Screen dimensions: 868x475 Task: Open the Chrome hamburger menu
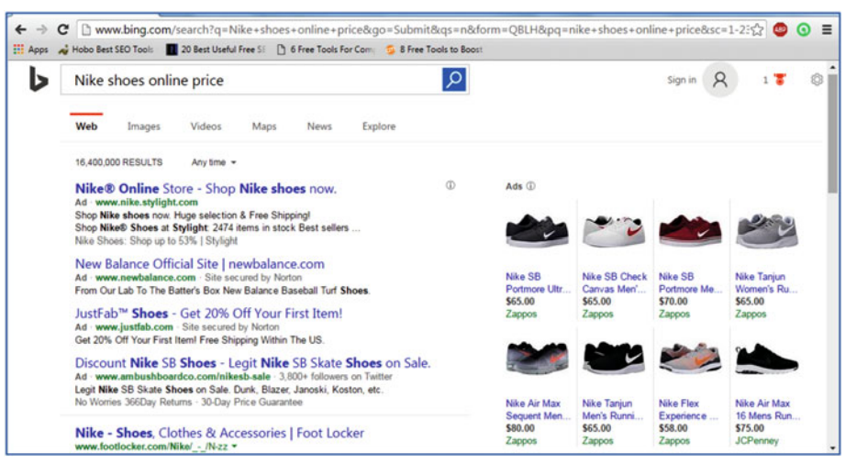pyautogui.click(x=827, y=30)
